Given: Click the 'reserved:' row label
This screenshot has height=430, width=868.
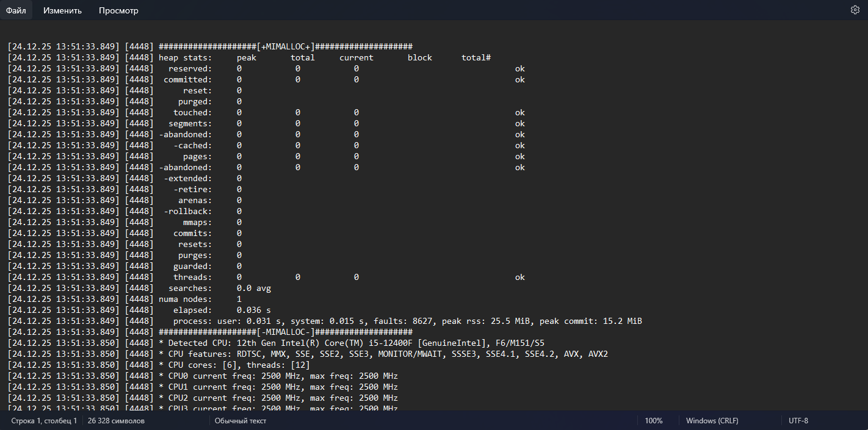Looking at the screenshot, I should 190,68.
